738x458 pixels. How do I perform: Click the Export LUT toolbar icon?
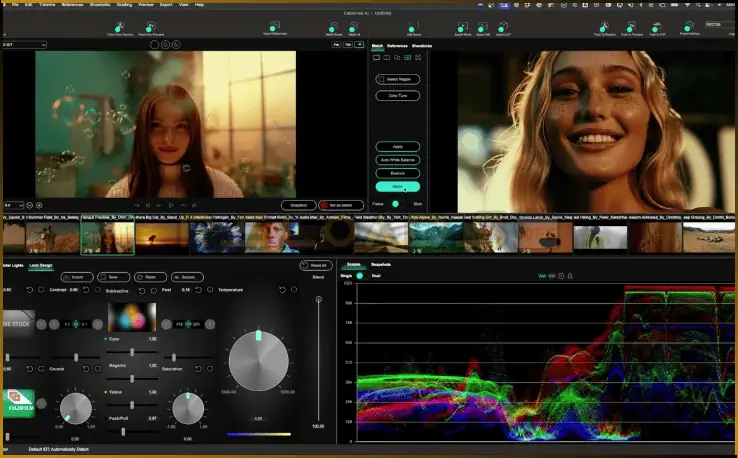click(503, 28)
